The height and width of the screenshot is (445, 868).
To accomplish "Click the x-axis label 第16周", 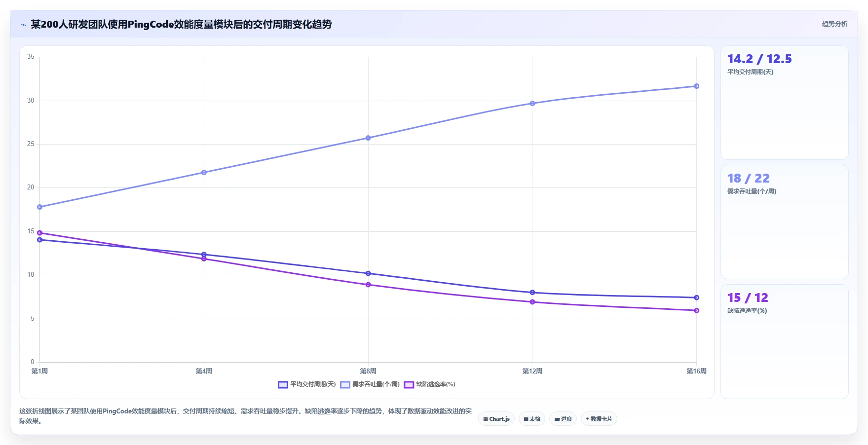I will coord(696,371).
